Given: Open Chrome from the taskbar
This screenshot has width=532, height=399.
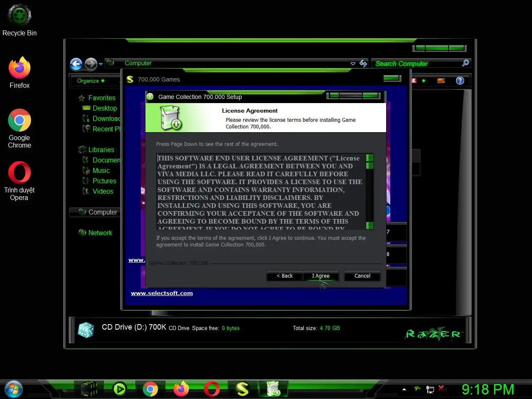Looking at the screenshot, I should [x=150, y=389].
